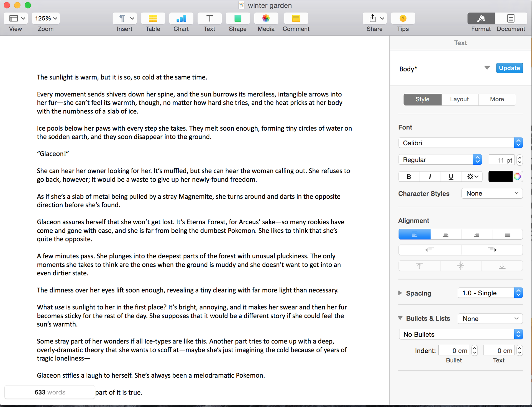Image resolution: width=532 pixels, height=407 pixels.
Task: Click the 633 words counter
Action: tap(50, 392)
